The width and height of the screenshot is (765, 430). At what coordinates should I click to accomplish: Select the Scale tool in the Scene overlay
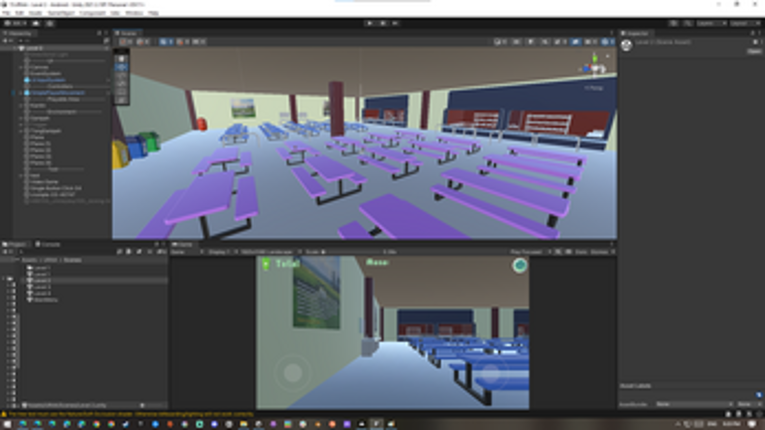[x=121, y=84]
